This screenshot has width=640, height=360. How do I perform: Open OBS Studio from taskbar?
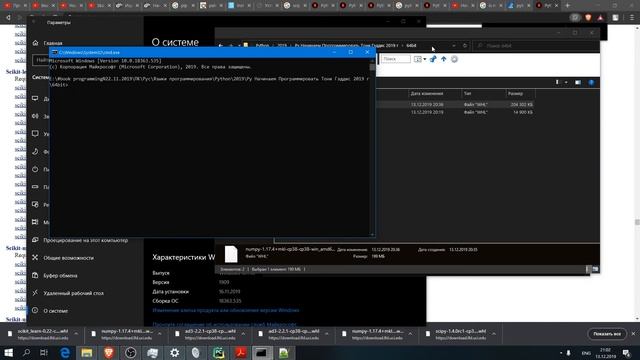[x=131, y=353]
